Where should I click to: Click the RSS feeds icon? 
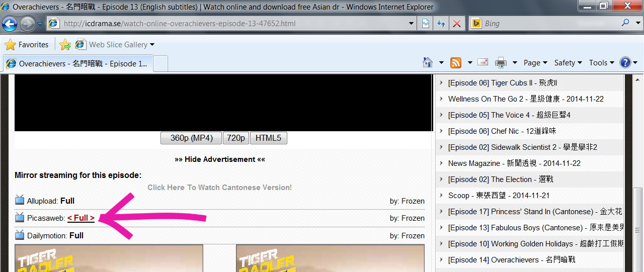click(x=456, y=63)
